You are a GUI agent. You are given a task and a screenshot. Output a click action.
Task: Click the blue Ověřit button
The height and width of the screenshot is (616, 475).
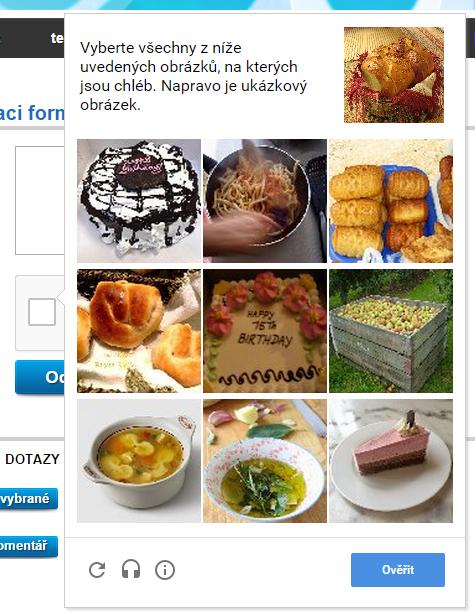[398, 570]
